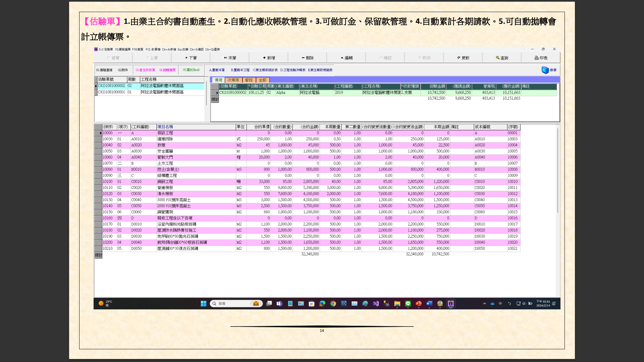Delete record using 刪除 button
This screenshot has height=362, width=644.
(x=307, y=58)
